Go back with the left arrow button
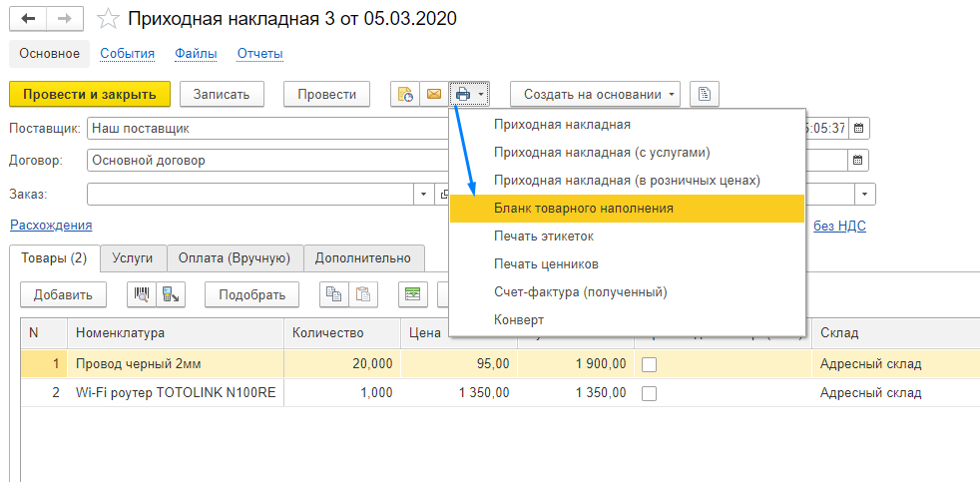 pos(28,19)
